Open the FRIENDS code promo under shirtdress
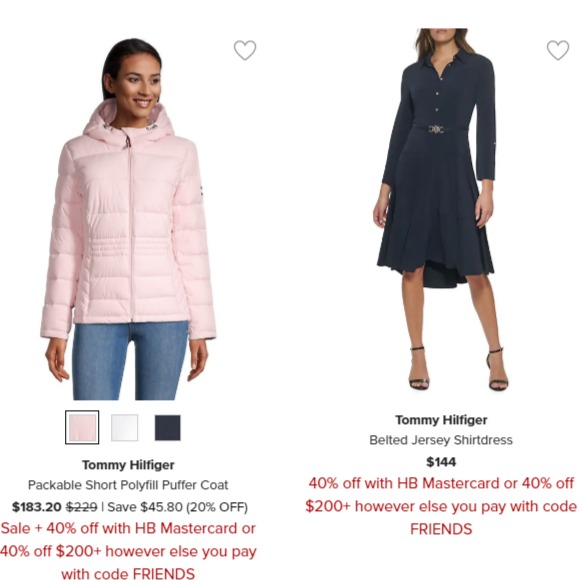The image size is (583, 580). [x=441, y=506]
